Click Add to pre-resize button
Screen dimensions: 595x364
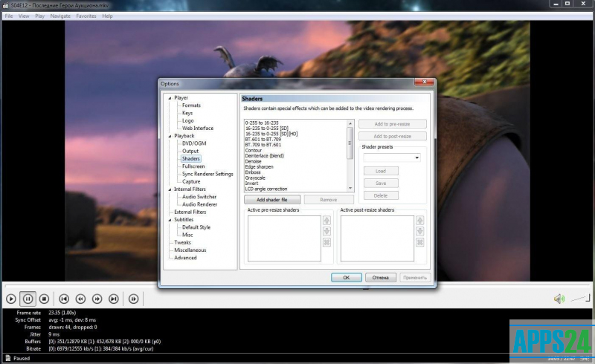pyautogui.click(x=393, y=124)
